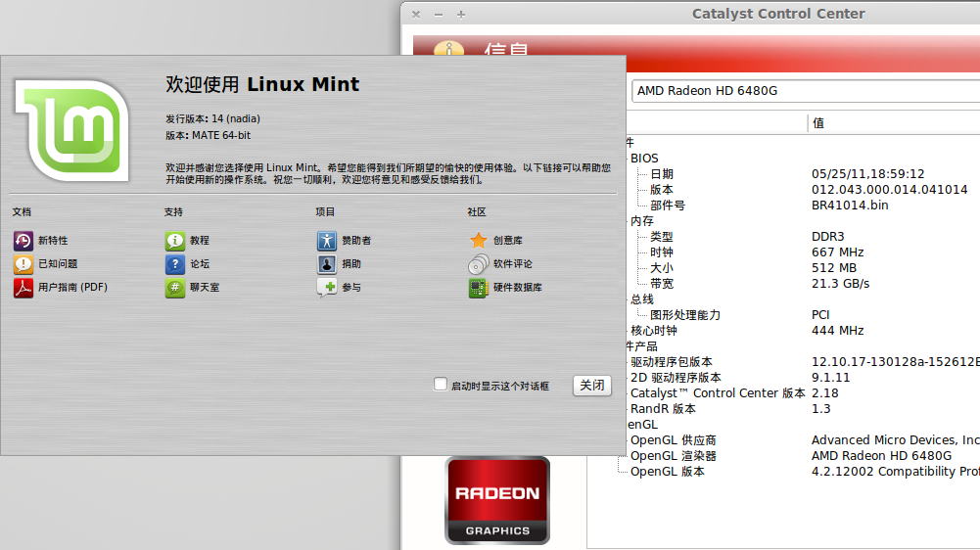The image size is (980, 550).
Task: Click the 创意库 star icon
Action: [478, 241]
